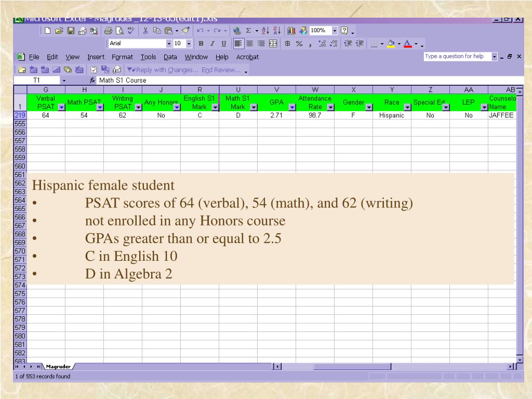
Task: Select the attendance cell 98.7
Action: (x=315, y=115)
